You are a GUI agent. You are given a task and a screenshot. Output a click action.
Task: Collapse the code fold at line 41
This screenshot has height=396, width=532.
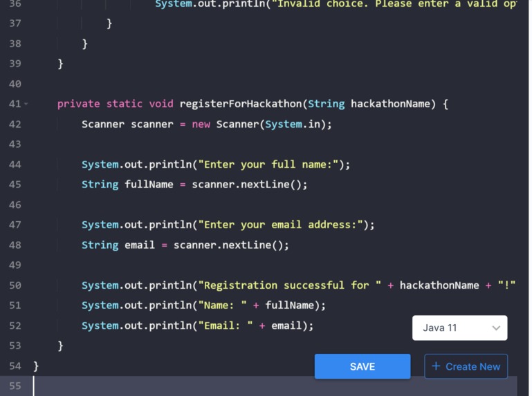(x=26, y=104)
